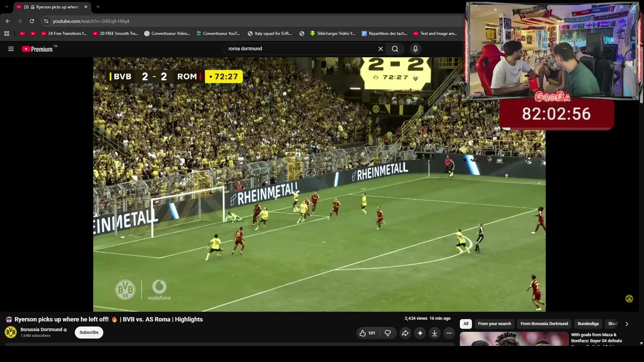The image size is (644, 362).
Task: Open the browser apps grid shortcut
Action: (7, 34)
